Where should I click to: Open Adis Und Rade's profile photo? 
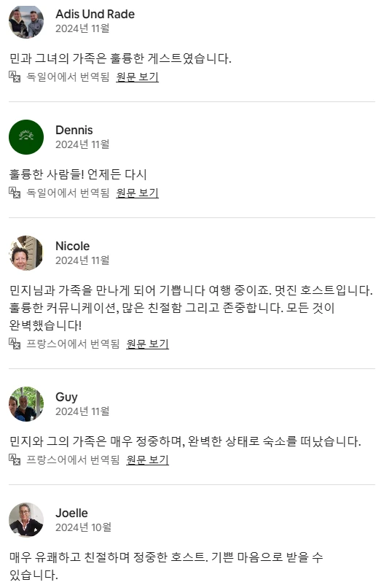(26, 21)
